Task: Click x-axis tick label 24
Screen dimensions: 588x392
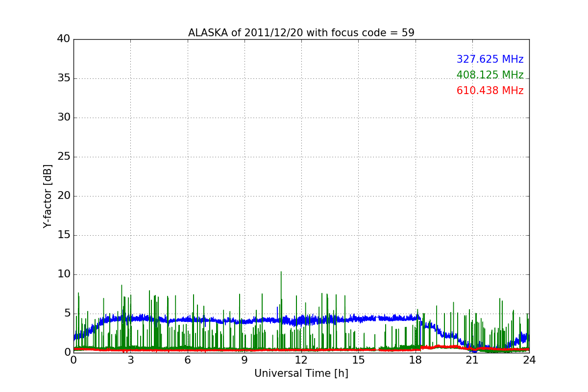Action: coord(529,360)
